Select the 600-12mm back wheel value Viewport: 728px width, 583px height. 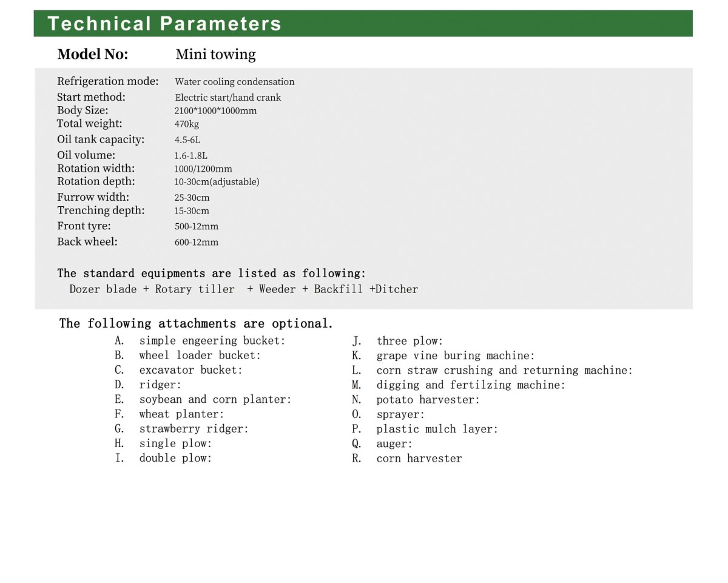[196, 243]
